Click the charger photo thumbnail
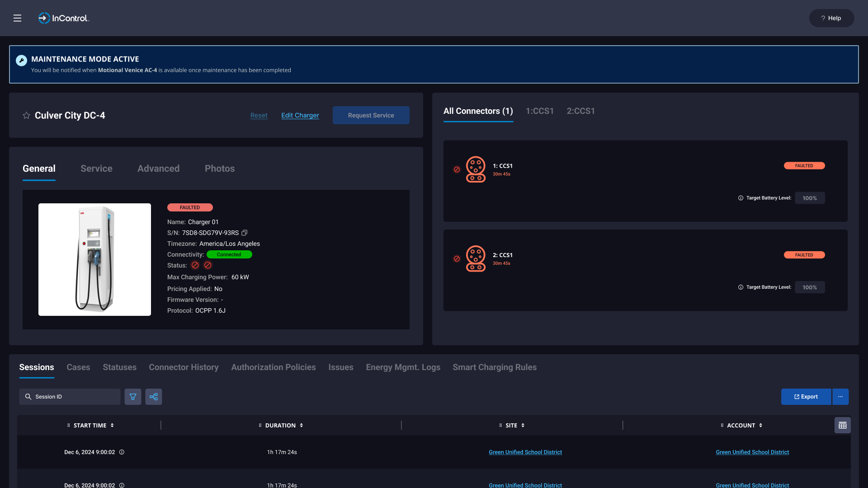Screen dimensions: 868x488 pyautogui.click(x=94, y=259)
